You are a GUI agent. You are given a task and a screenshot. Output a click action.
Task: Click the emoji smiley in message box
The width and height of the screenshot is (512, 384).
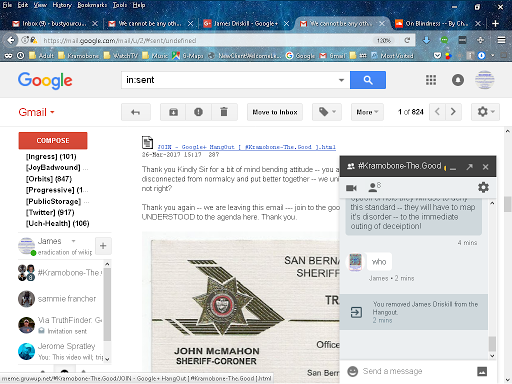(352, 371)
